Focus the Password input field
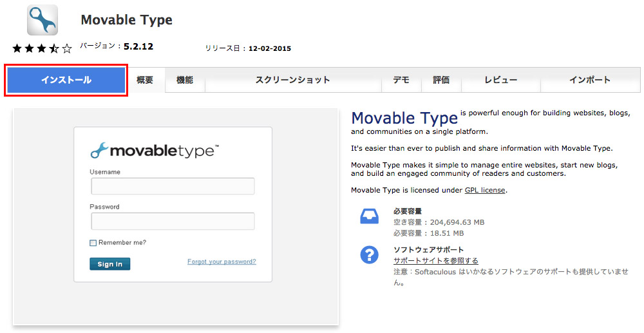This screenshot has width=644, height=333. pos(173,222)
